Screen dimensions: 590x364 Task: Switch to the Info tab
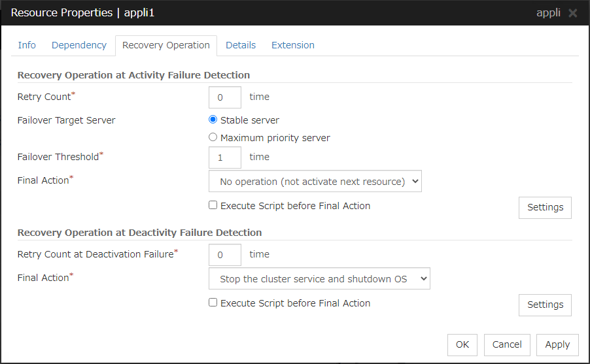(27, 45)
